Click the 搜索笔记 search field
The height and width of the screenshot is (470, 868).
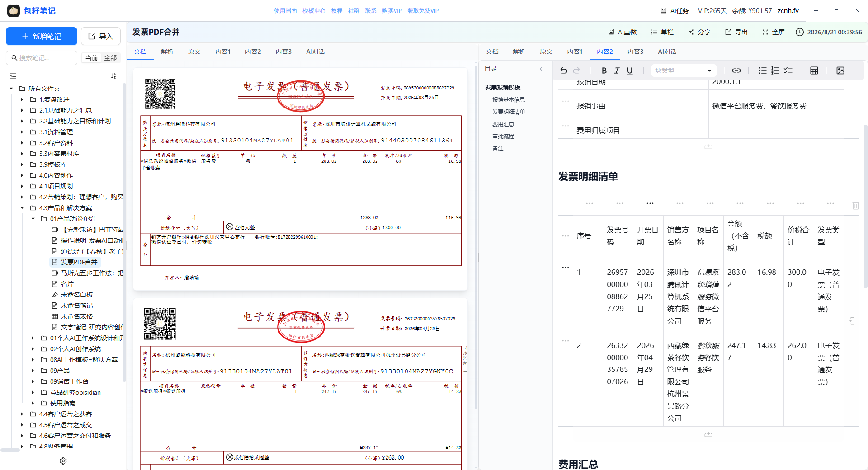[42, 58]
